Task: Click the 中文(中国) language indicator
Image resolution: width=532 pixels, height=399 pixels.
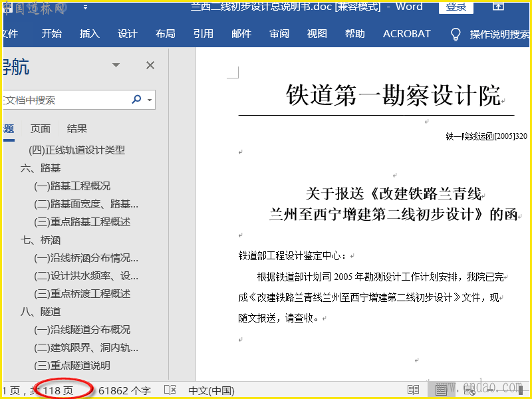Action: (x=211, y=390)
